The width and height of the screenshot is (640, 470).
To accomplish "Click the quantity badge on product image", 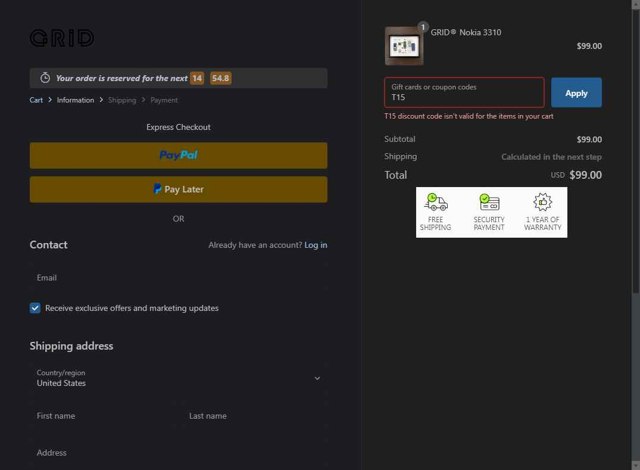I will (x=423, y=27).
